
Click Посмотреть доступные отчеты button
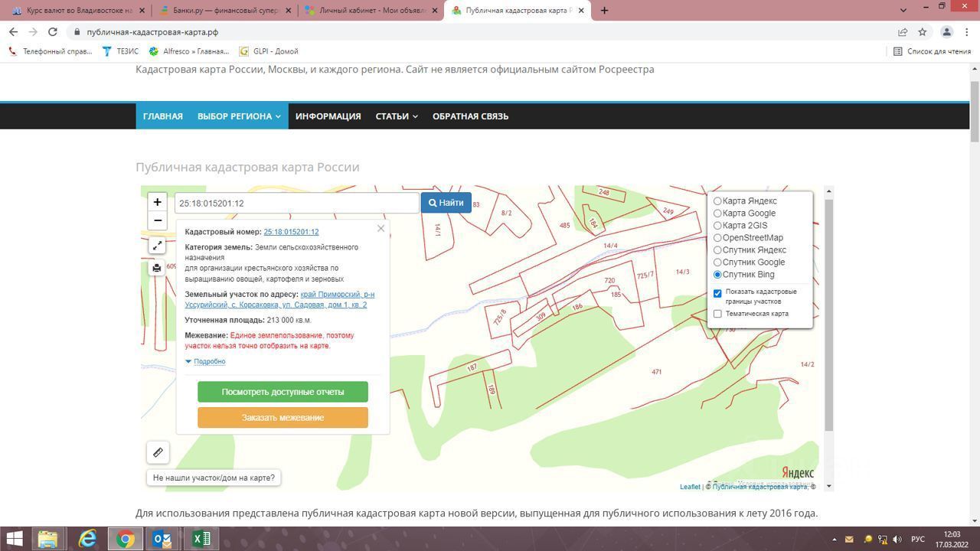click(283, 392)
